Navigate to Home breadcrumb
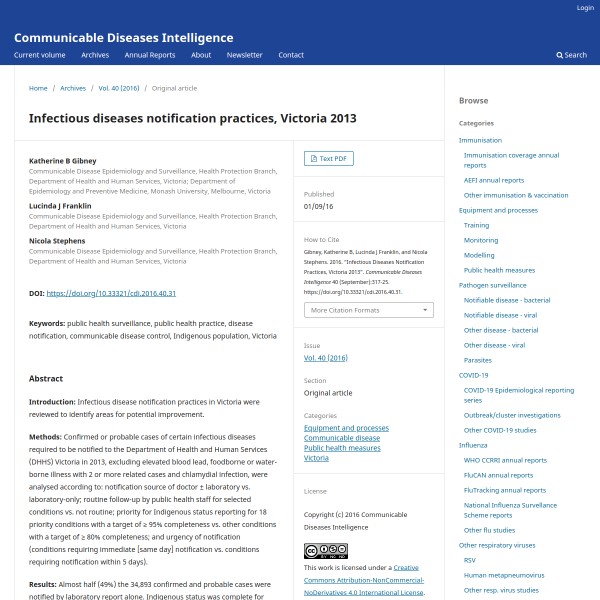The image size is (600, 600). (38, 88)
